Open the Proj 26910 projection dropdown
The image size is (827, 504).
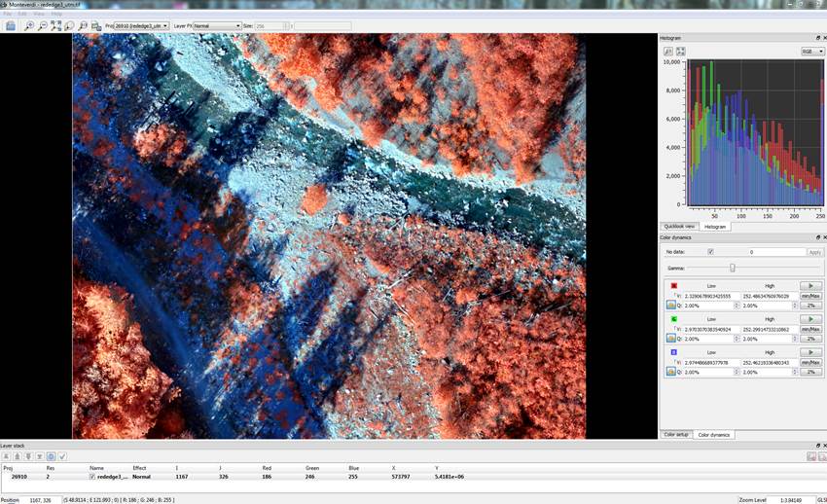[x=141, y=26]
